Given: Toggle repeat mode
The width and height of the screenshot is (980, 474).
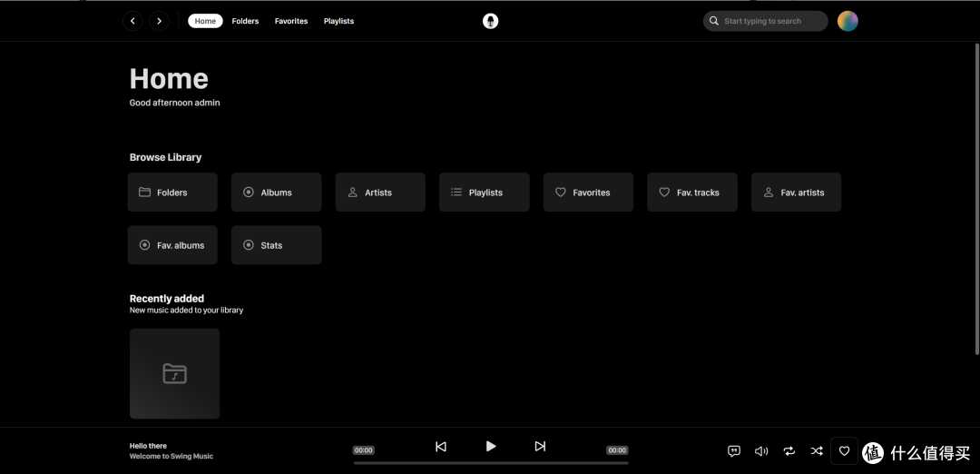Looking at the screenshot, I should click(x=789, y=451).
